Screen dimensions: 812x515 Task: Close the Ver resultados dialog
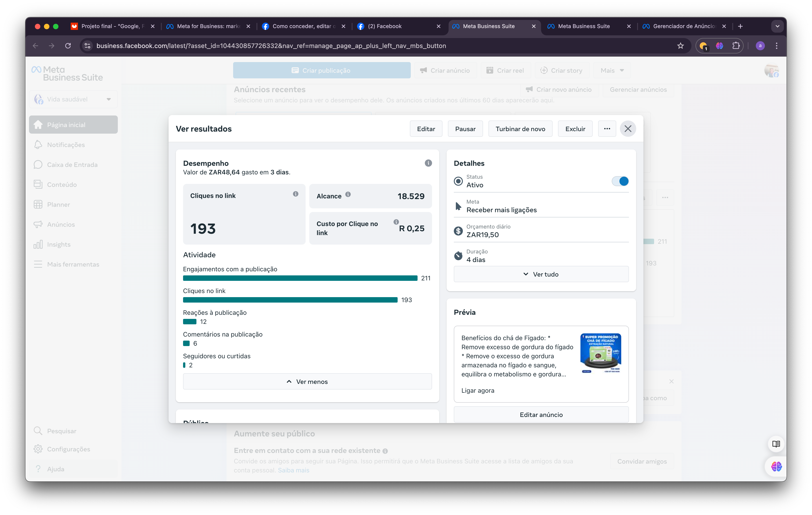click(x=628, y=129)
